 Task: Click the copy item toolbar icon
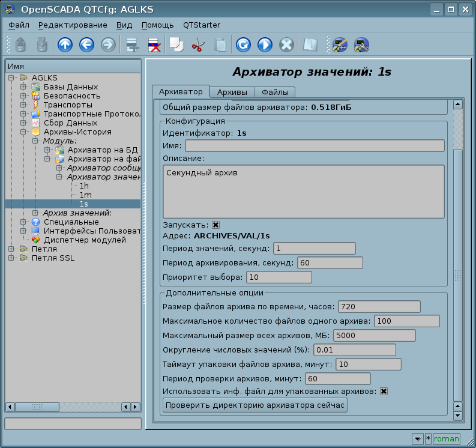click(x=176, y=44)
